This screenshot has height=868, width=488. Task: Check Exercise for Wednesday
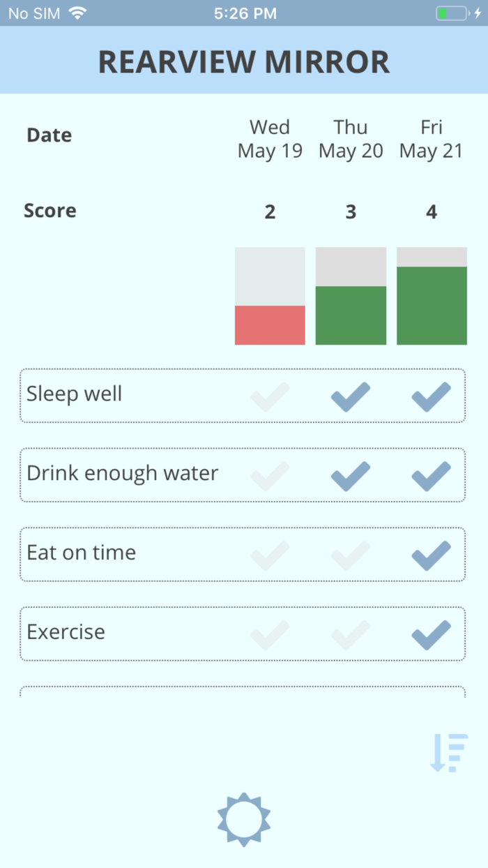[x=270, y=635]
